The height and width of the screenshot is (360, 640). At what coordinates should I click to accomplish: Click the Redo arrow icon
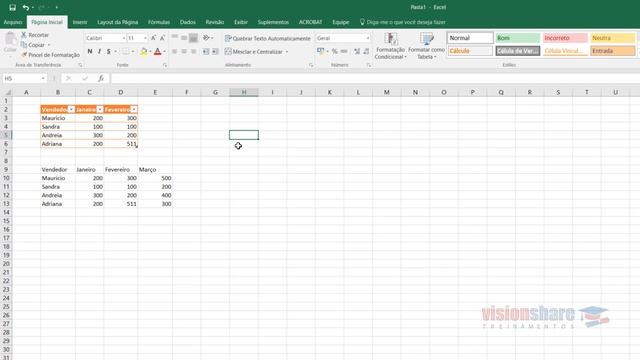(41, 7)
